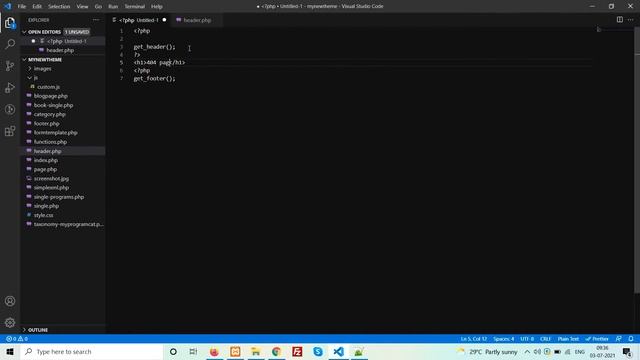Viewport: 640px width, 360px height.
Task: Open the Extensions view icon
Action: pos(10,131)
